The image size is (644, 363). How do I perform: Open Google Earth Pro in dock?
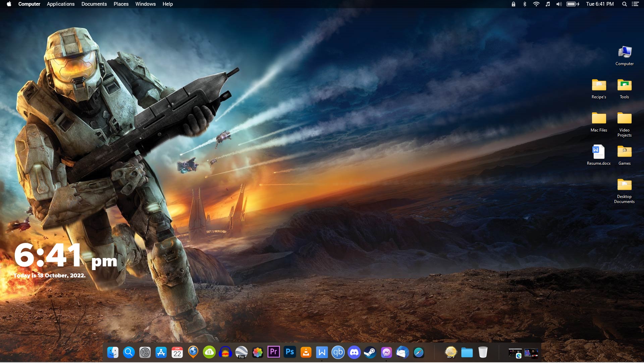click(x=241, y=352)
